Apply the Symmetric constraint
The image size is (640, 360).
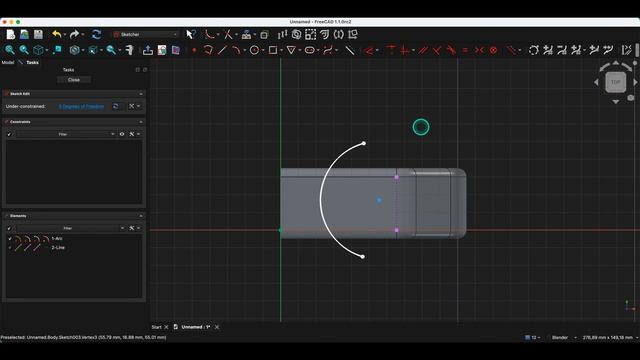click(x=479, y=50)
